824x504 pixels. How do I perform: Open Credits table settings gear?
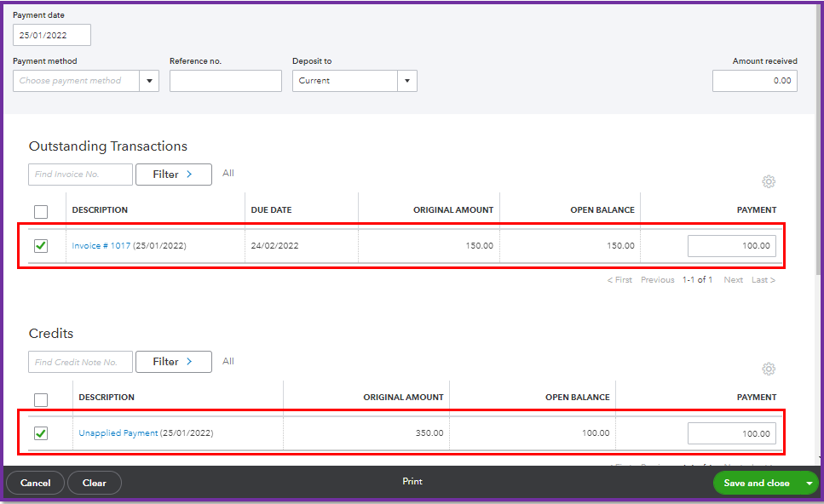pos(769,369)
